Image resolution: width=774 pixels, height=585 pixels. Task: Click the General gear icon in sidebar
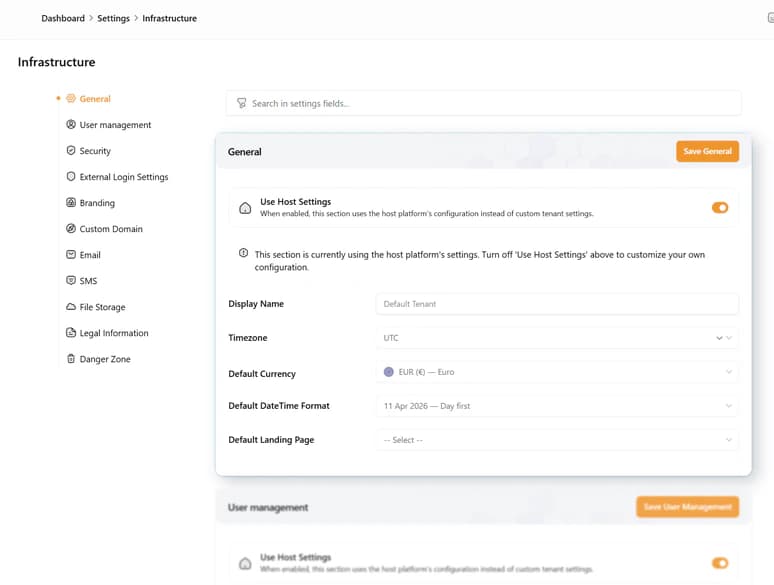[x=71, y=98]
